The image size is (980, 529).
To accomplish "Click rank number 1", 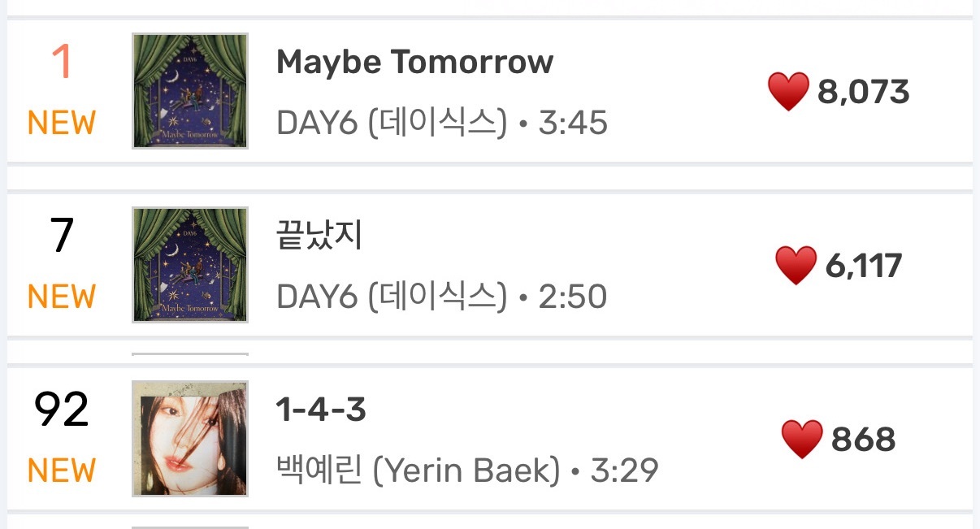I will [x=62, y=62].
